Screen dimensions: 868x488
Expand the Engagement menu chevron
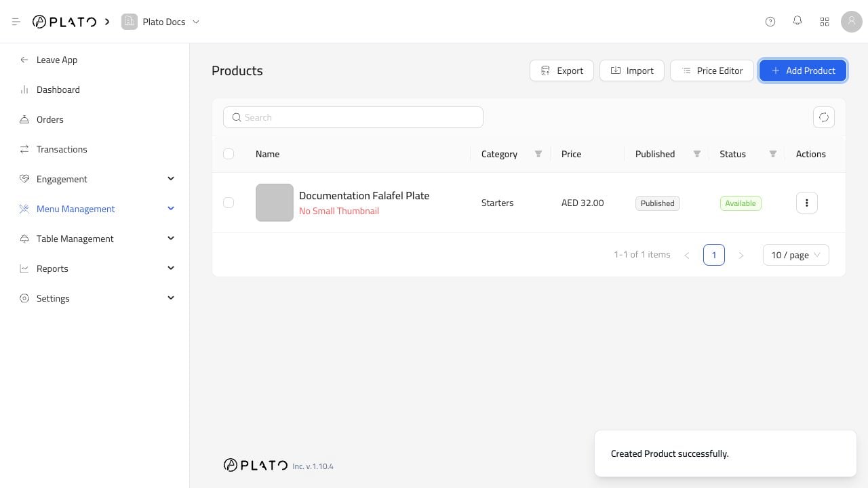(x=171, y=179)
